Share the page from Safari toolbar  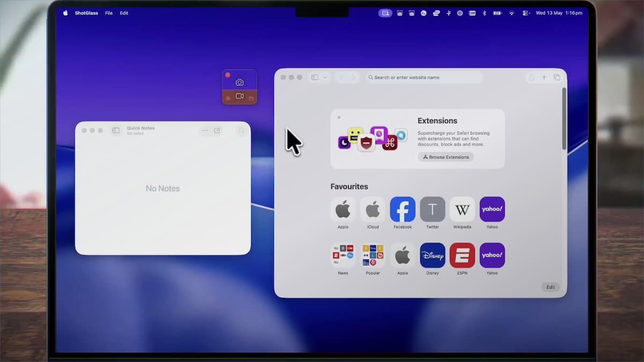[x=531, y=77]
